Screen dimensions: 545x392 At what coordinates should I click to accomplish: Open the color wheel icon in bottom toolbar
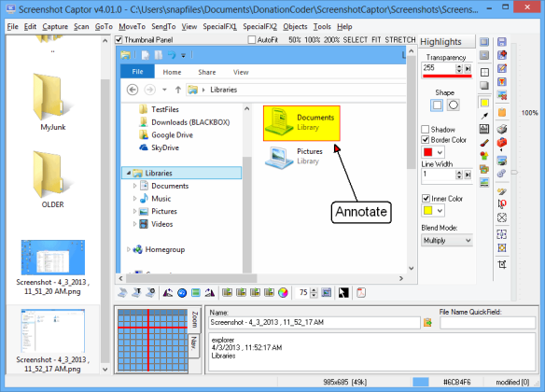[283, 293]
